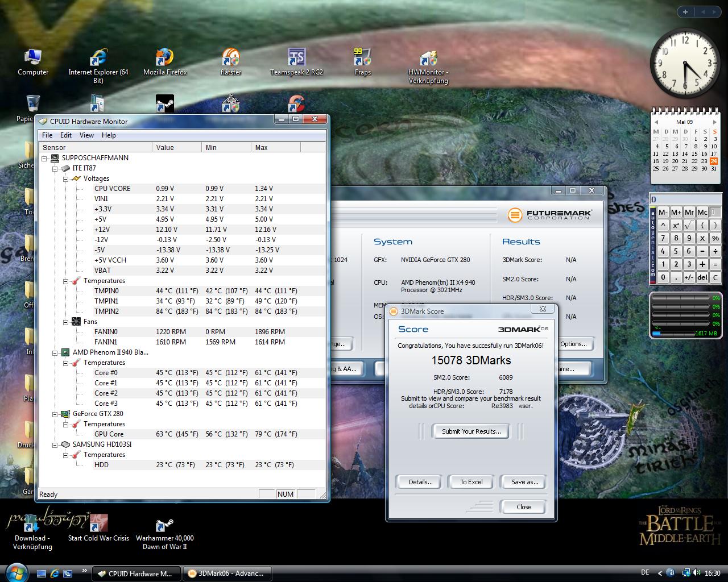728x582 pixels.
Task: Open the File menu in Hardware Monitor
Action: coord(47,135)
